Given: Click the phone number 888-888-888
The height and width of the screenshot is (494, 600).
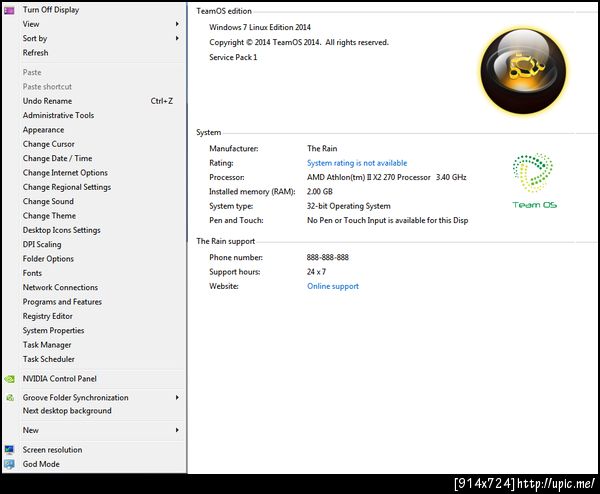Looking at the screenshot, I should (x=328, y=258).
